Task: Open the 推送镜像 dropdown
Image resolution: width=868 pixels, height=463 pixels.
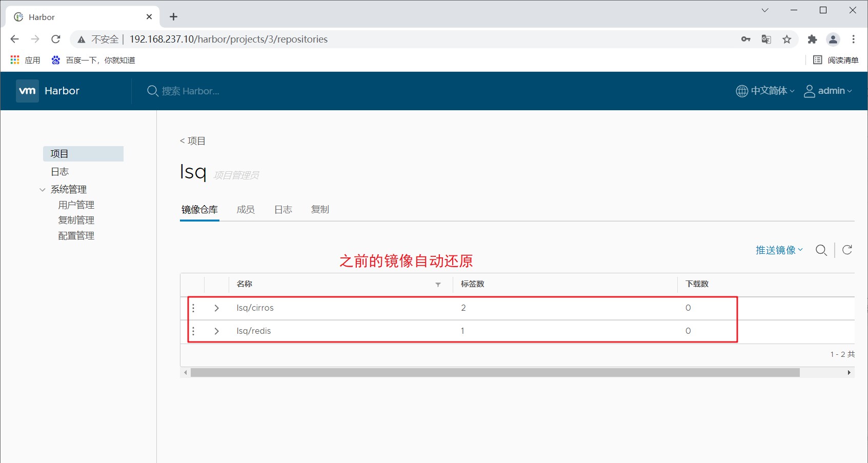Action: coord(779,250)
